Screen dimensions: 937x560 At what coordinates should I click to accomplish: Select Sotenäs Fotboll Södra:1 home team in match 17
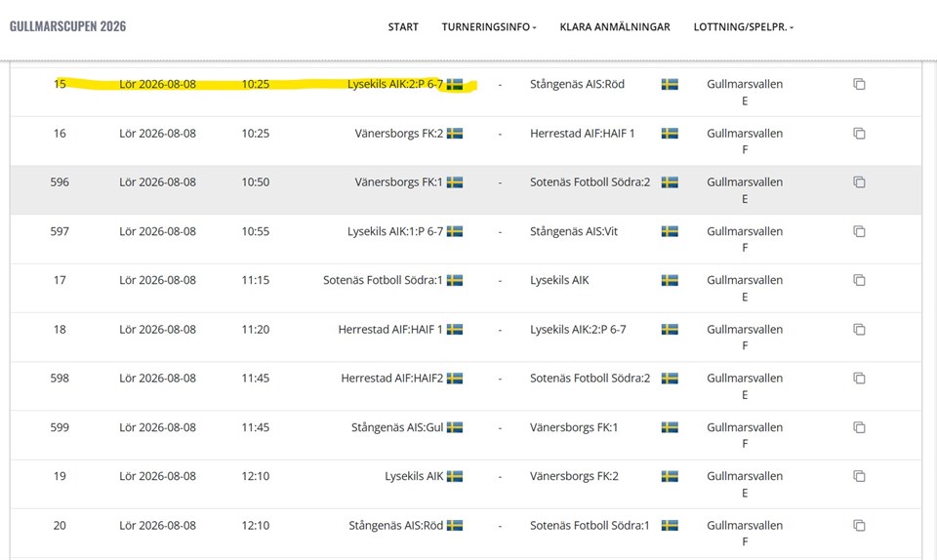coord(383,281)
